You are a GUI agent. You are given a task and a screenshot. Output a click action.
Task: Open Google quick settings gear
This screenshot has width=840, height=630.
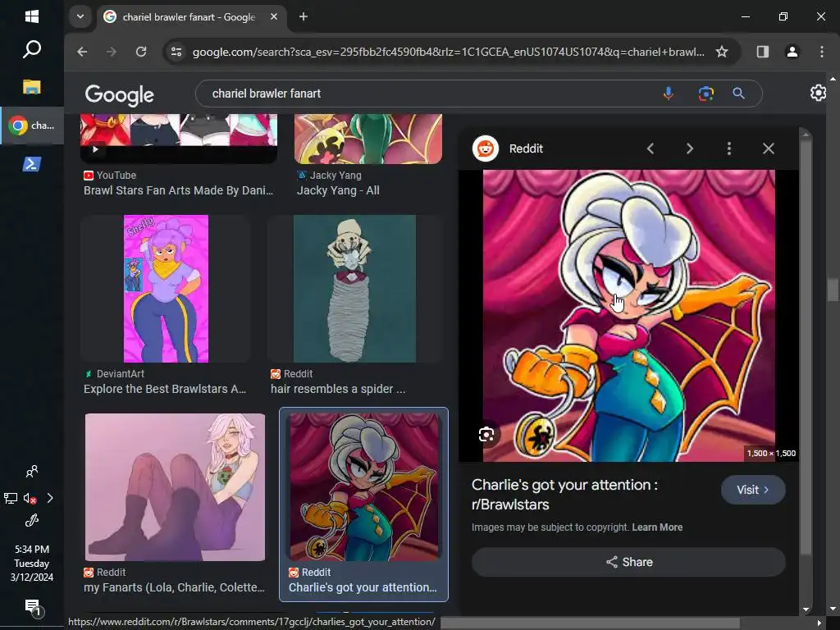point(818,93)
